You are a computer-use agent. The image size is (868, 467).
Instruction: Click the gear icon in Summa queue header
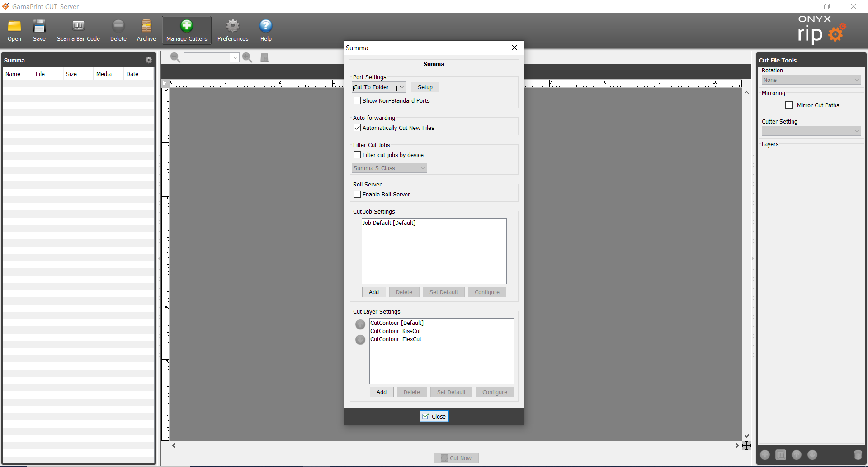click(149, 60)
